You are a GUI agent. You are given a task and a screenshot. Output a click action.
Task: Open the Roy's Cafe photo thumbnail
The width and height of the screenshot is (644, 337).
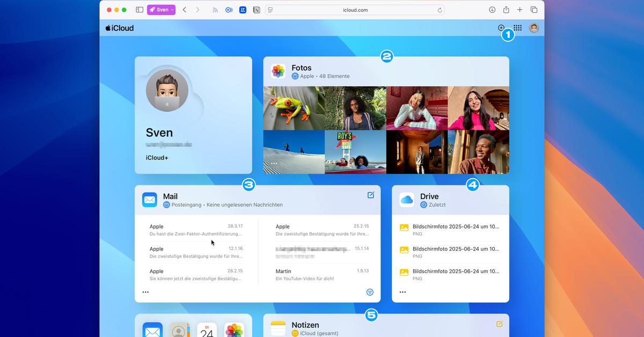(x=355, y=152)
